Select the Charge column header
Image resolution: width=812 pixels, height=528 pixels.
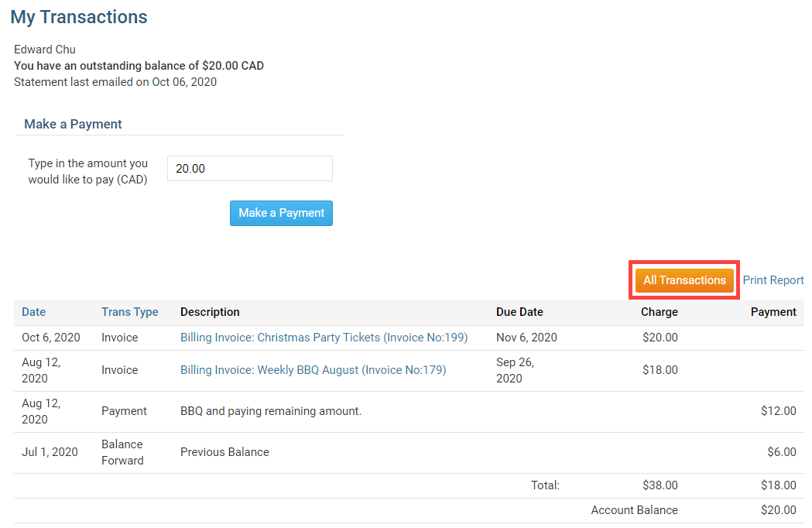[659, 312]
